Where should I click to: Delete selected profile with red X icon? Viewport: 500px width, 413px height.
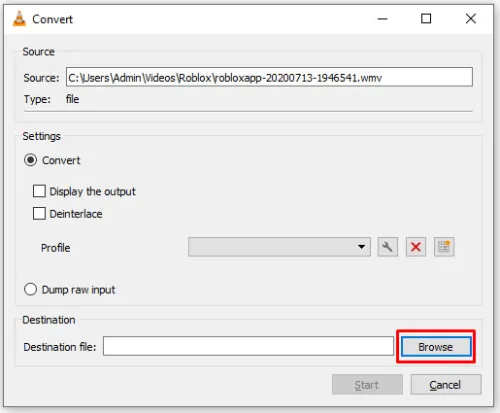pyautogui.click(x=416, y=247)
